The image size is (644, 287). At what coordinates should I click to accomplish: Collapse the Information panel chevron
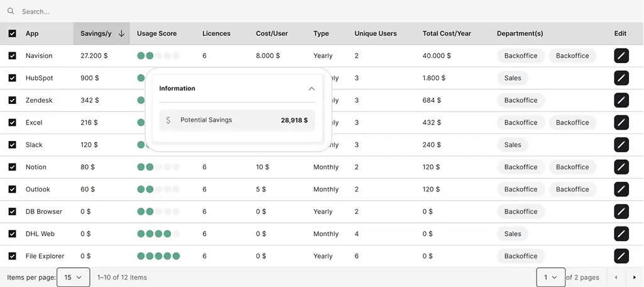pyautogui.click(x=312, y=89)
